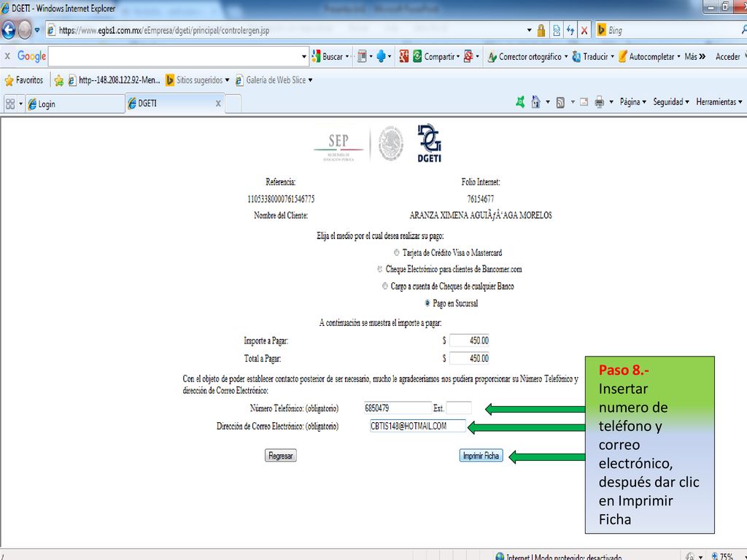Image resolution: width=747 pixels, height=560 pixels.
Task: Click the browser Forward arrow button
Action: pyautogui.click(x=25, y=30)
